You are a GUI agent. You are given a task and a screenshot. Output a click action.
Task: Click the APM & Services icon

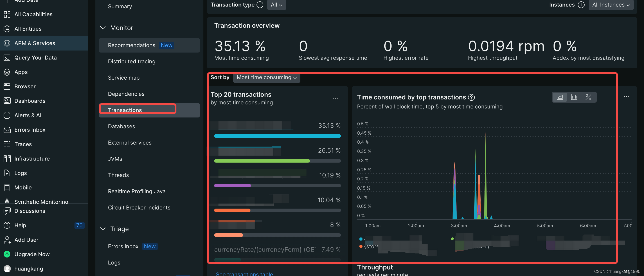tap(7, 43)
